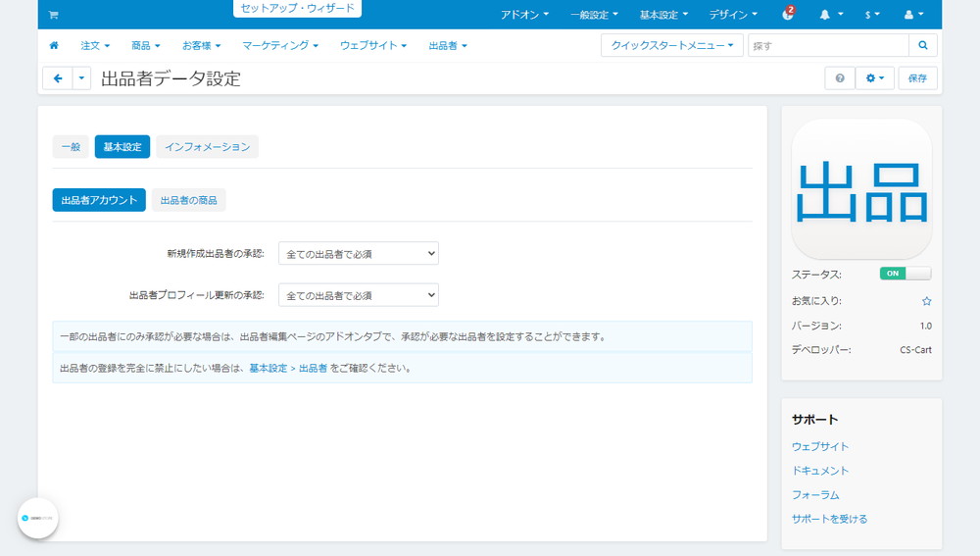Open the ドキュメント support link

tap(820, 471)
